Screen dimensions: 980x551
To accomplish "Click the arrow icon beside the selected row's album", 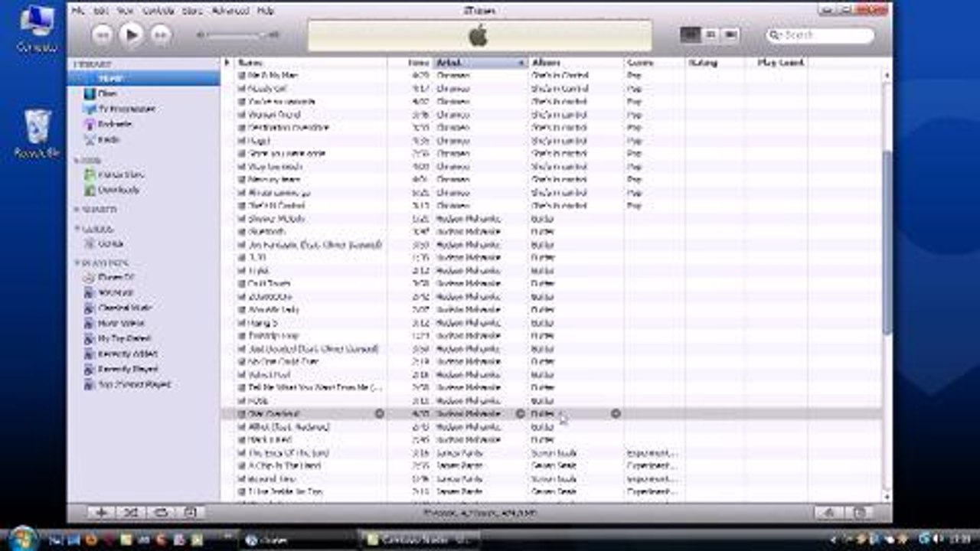I will point(616,413).
